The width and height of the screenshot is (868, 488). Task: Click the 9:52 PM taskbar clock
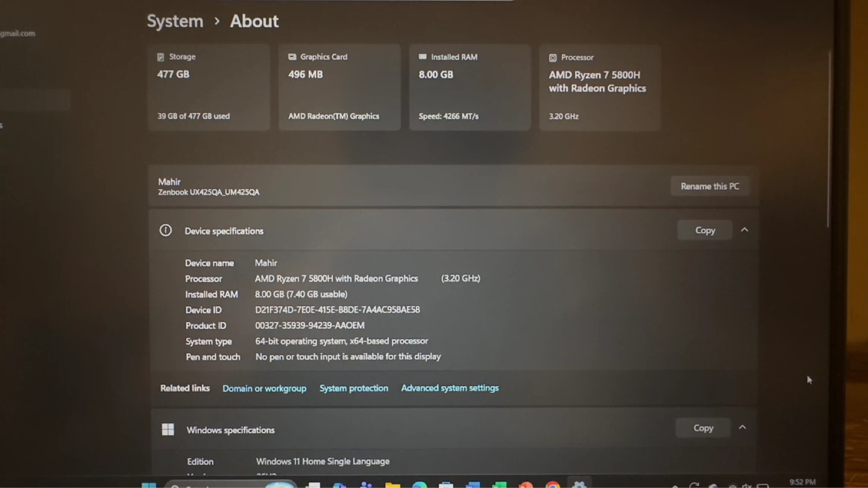(802, 482)
